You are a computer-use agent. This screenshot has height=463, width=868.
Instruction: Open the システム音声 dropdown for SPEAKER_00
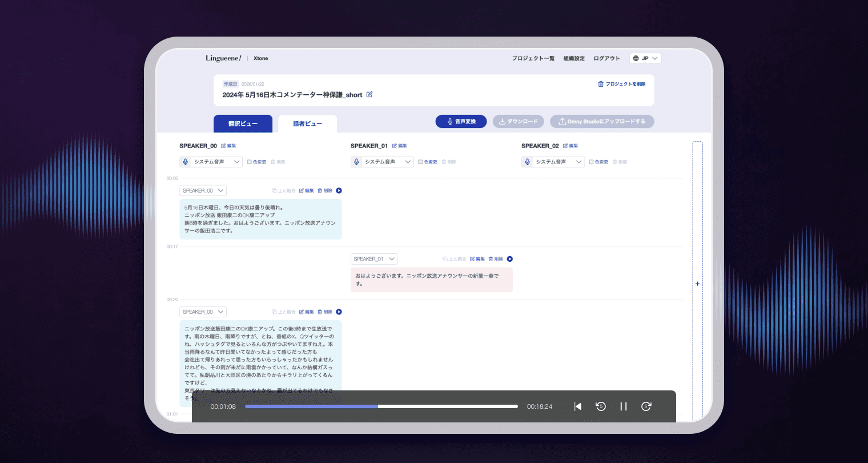[211, 162]
